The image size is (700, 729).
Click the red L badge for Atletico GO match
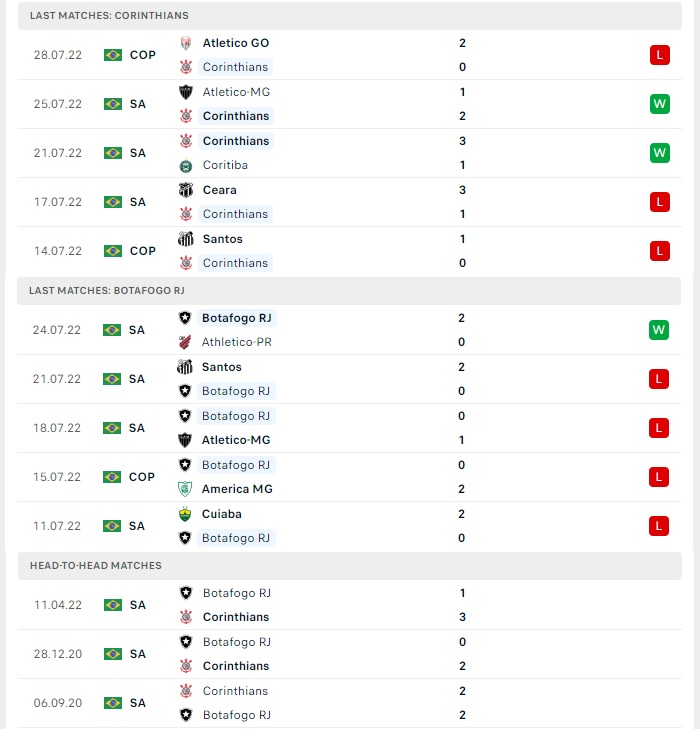tap(660, 55)
